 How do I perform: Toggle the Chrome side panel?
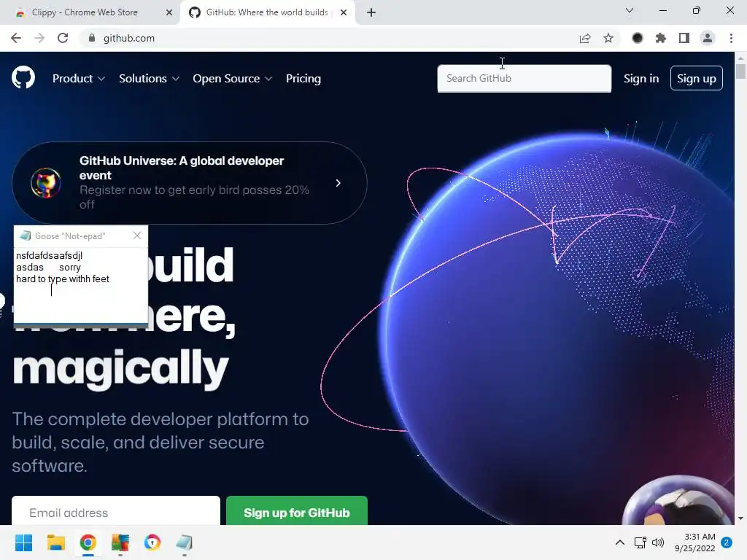[x=684, y=38]
